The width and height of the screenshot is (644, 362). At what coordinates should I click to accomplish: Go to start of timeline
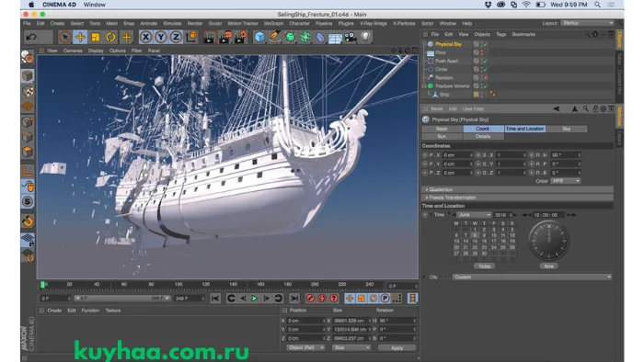coord(215,299)
